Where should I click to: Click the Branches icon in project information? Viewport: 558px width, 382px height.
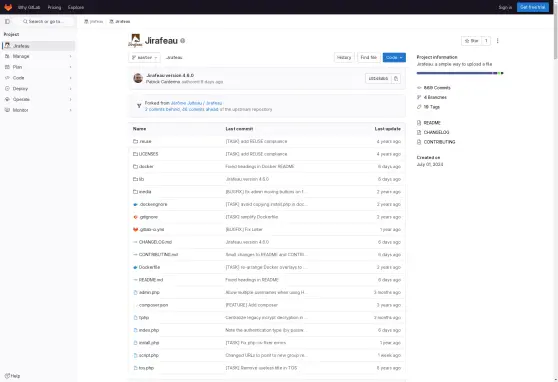point(419,97)
